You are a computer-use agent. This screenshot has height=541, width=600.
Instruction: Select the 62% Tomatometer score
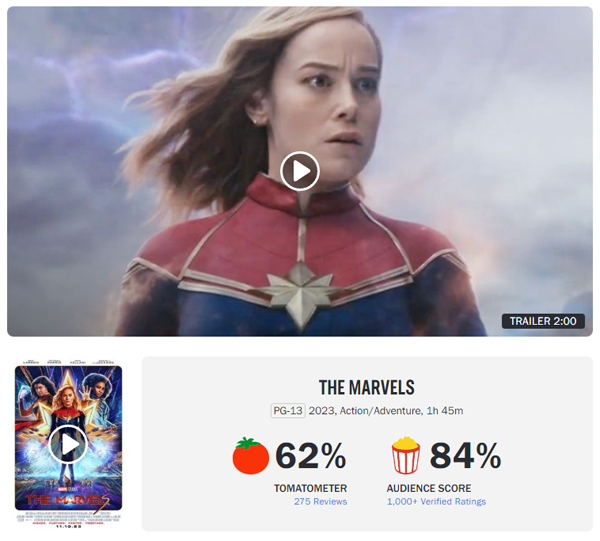(311, 455)
